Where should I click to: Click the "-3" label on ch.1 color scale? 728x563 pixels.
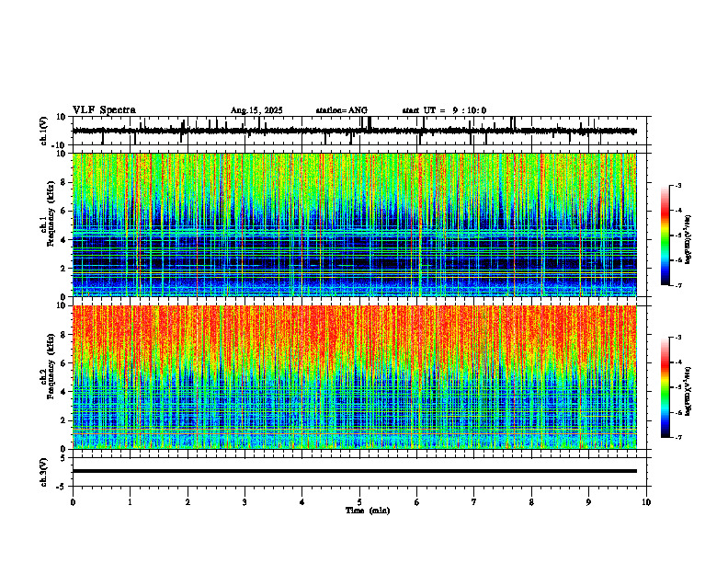677,185
